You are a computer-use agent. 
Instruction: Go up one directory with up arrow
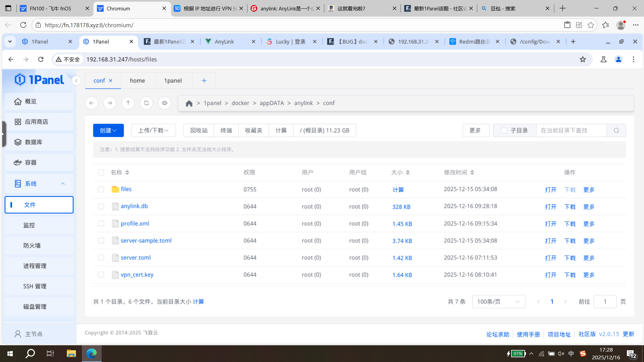[128, 103]
